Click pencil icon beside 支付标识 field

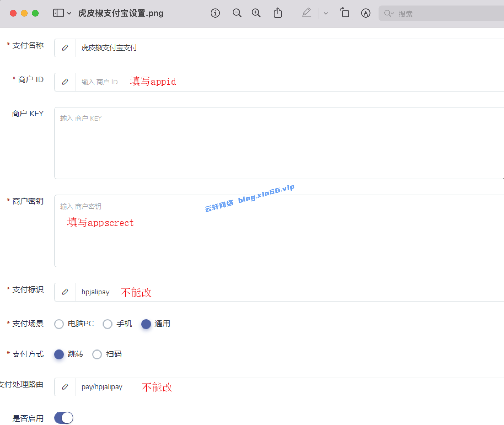tap(65, 292)
